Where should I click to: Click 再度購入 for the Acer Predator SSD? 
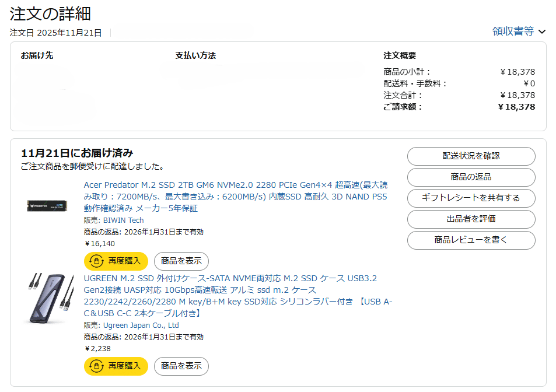(x=116, y=261)
